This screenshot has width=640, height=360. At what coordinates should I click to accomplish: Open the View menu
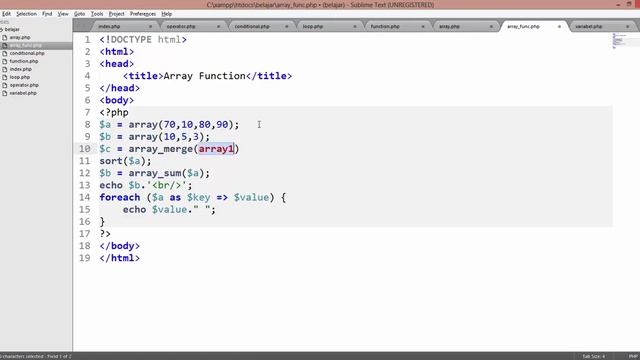(x=63, y=14)
